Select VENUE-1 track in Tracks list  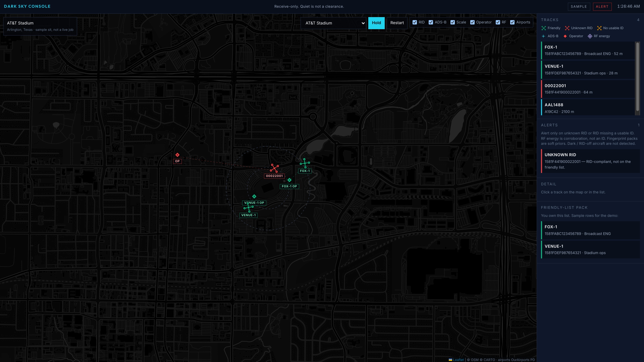[588, 70]
